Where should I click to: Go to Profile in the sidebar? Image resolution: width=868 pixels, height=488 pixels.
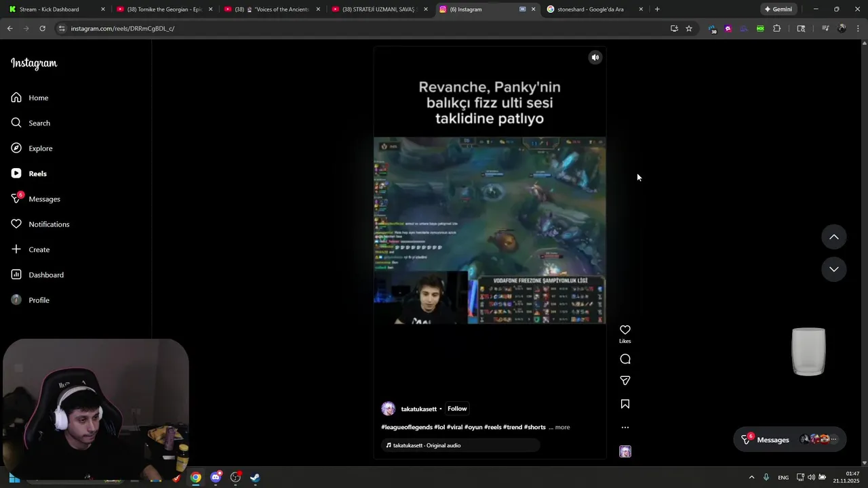pyautogui.click(x=31, y=300)
